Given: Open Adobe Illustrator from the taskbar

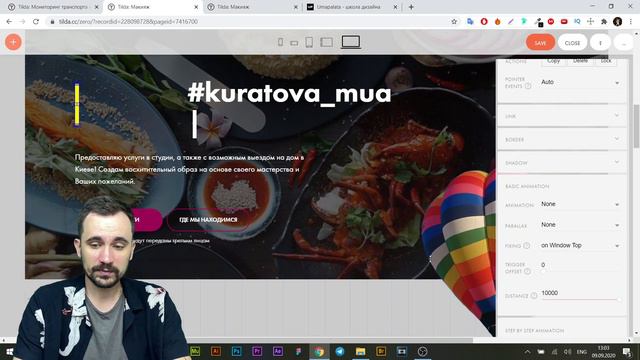Looking at the screenshot, I should point(216,351).
